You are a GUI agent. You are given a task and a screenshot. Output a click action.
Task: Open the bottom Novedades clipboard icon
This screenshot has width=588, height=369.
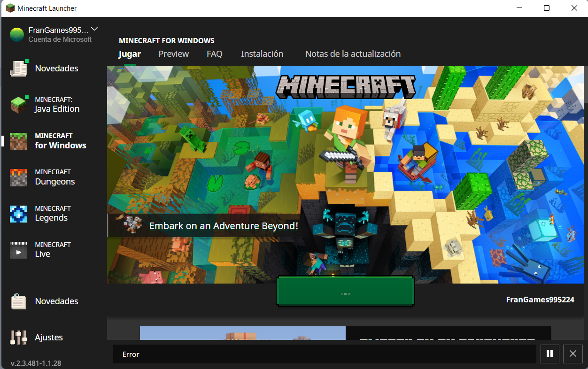pos(19,301)
